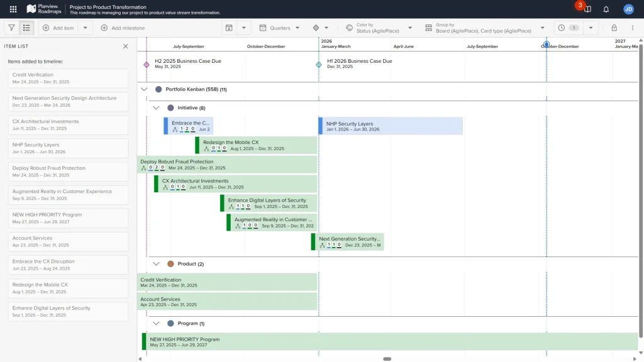
Task: Click the Add item button
Action: pos(58,28)
